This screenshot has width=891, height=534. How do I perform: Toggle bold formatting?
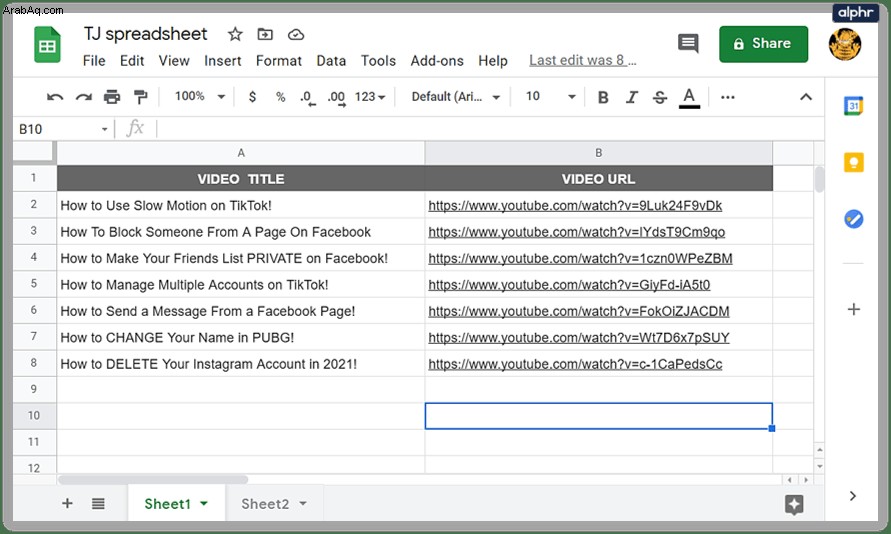(603, 98)
